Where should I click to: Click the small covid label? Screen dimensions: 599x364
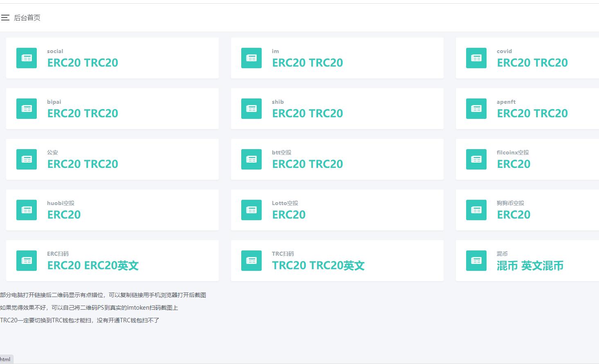[504, 51]
